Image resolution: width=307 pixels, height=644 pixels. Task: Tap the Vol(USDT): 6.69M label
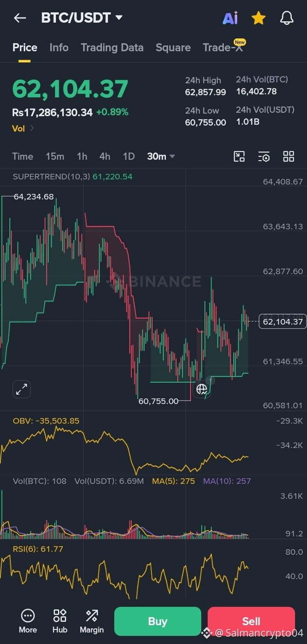[x=109, y=481]
